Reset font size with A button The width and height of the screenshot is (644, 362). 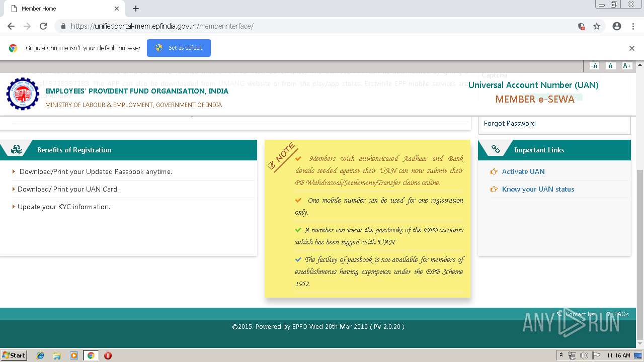coord(610,66)
